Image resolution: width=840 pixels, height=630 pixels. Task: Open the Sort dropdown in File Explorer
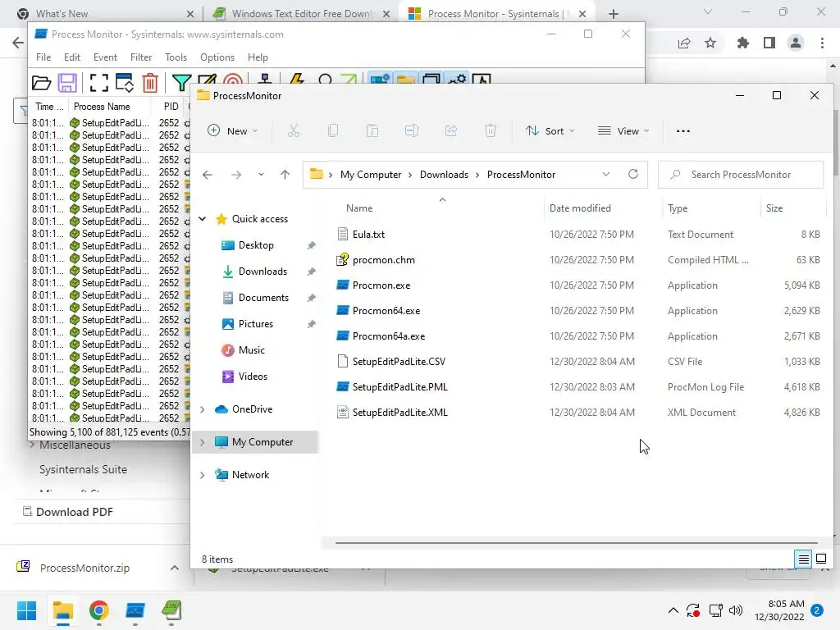click(550, 130)
